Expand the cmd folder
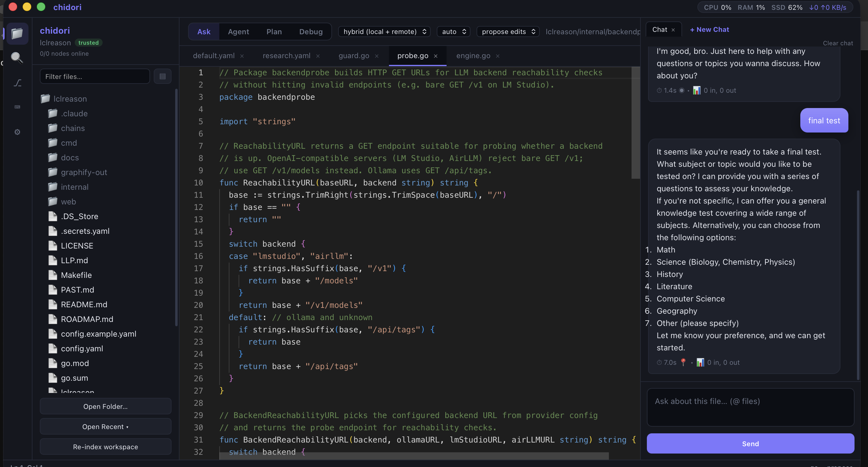 coord(69,143)
